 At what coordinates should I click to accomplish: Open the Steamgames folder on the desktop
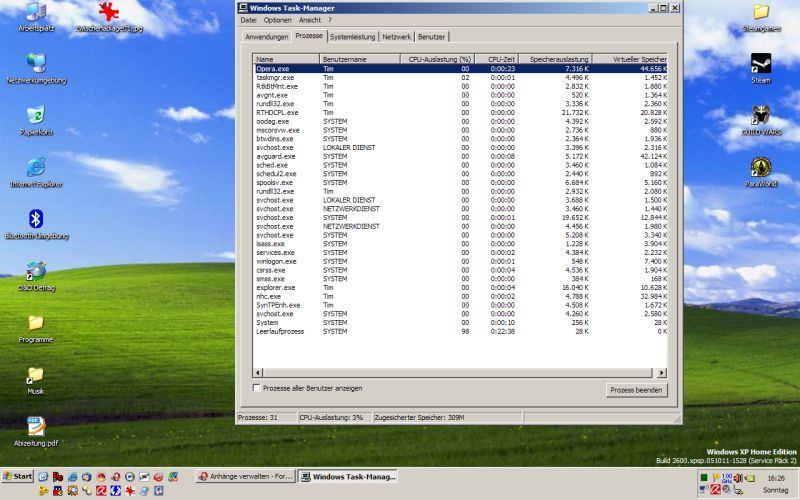tap(761, 17)
